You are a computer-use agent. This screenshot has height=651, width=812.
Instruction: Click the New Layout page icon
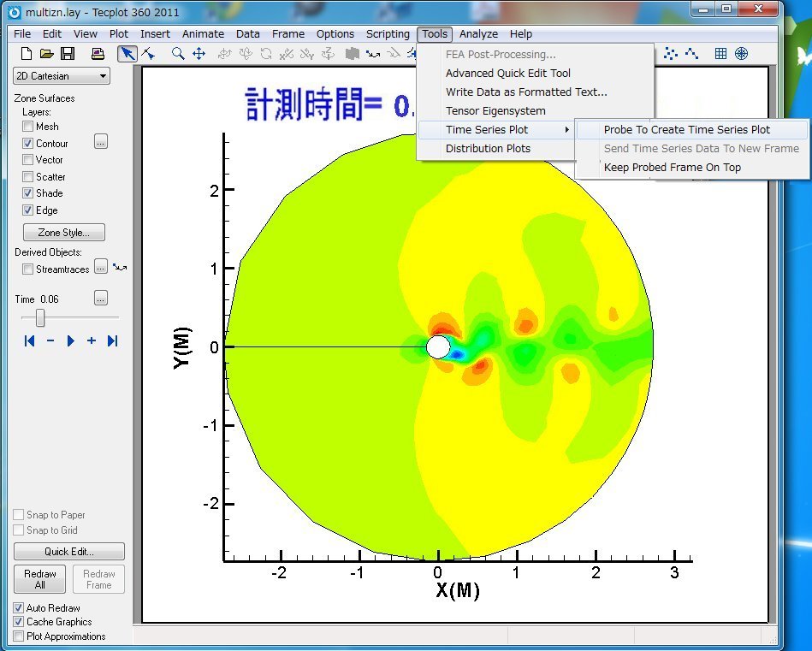(27, 53)
